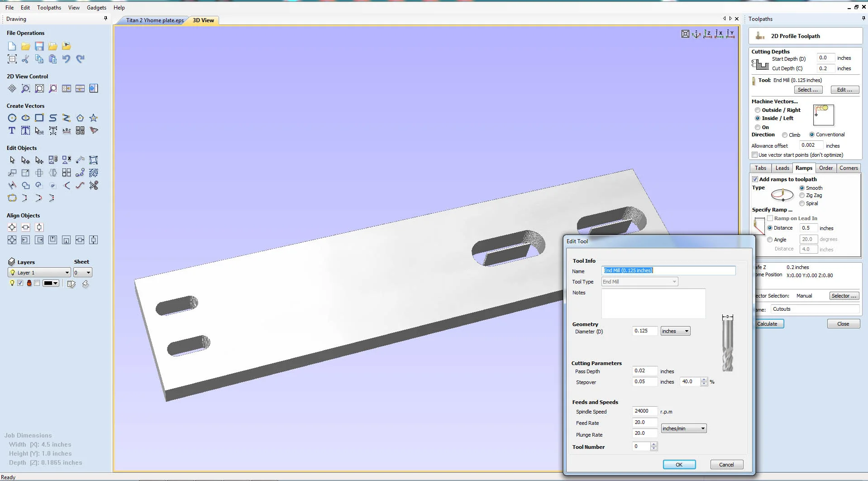Screen dimensions: 868x481
Task: Pick the Selection arrow tool
Action: coord(12,160)
